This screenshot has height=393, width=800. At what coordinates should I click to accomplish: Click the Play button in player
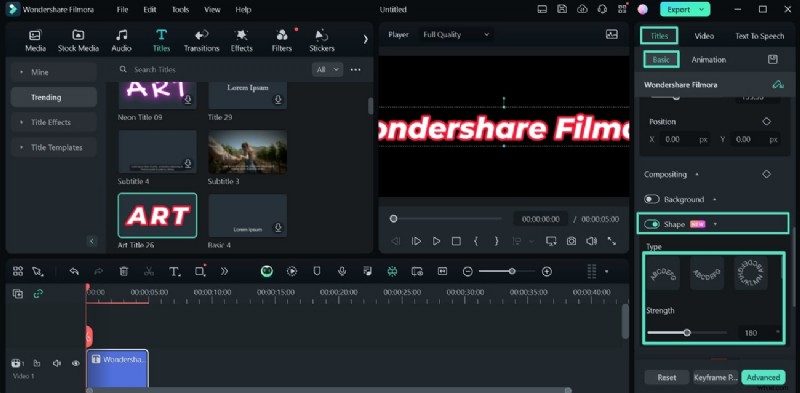click(x=436, y=241)
